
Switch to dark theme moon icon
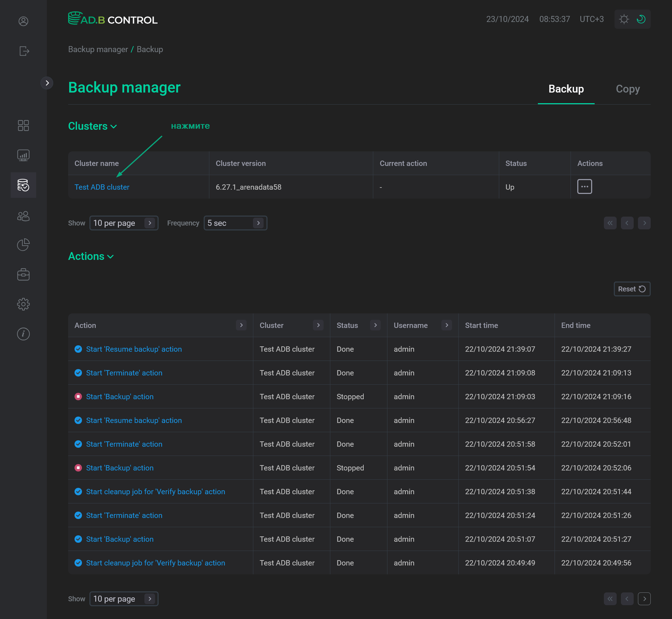click(641, 19)
